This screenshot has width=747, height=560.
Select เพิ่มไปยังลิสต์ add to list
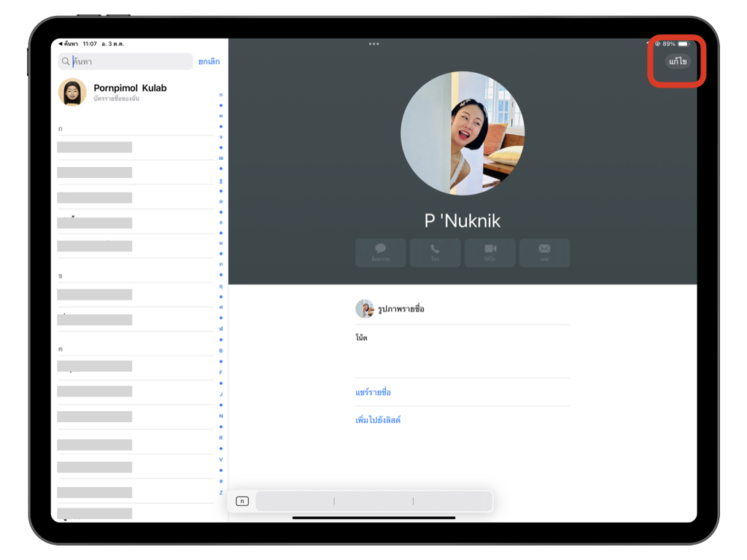[378, 420]
